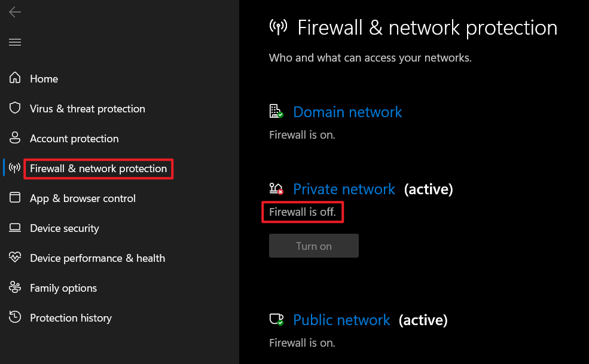Click the Domain network building icon

(276, 111)
